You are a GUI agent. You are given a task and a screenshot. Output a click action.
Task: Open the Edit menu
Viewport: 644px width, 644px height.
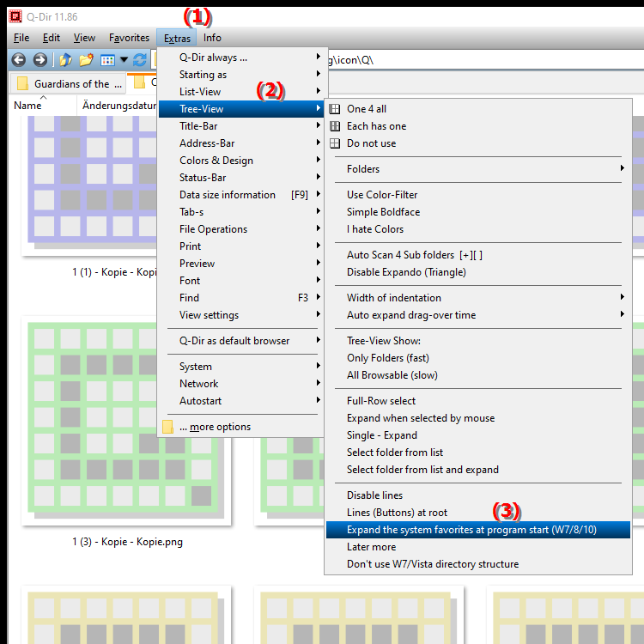[x=52, y=38]
